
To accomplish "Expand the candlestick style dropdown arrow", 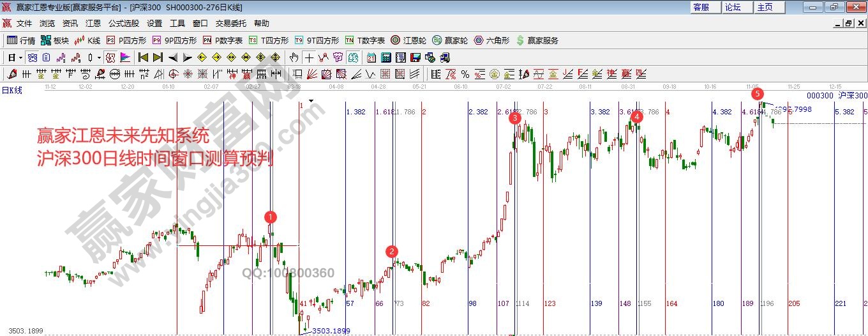I will pyautogui.click(x=99, y=57).
